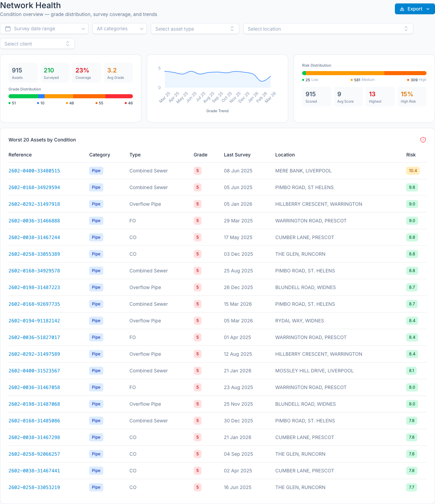This screenshot has height=504, width=435.
Task: Click the 15 Mar 2026 survey date
Action: 238,304
